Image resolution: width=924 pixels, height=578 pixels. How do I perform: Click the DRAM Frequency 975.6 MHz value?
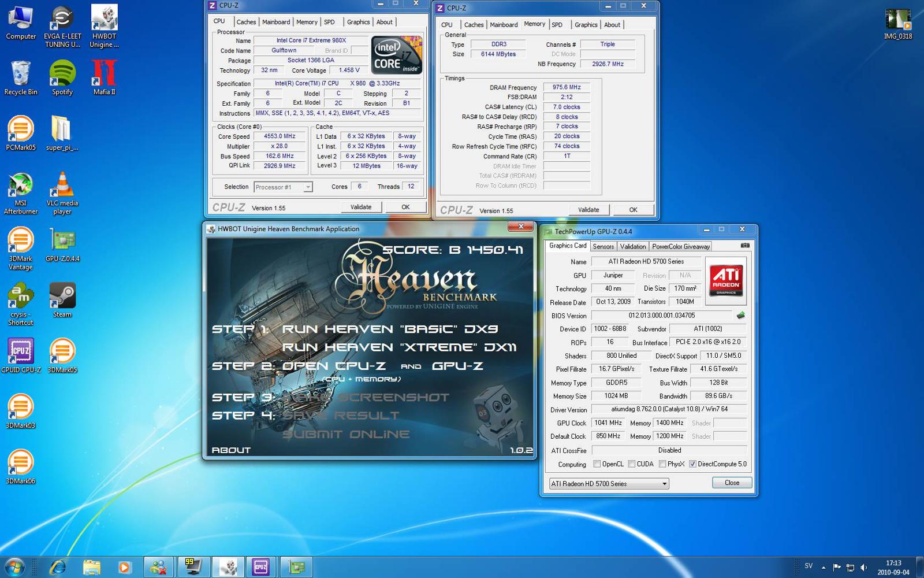567,87
